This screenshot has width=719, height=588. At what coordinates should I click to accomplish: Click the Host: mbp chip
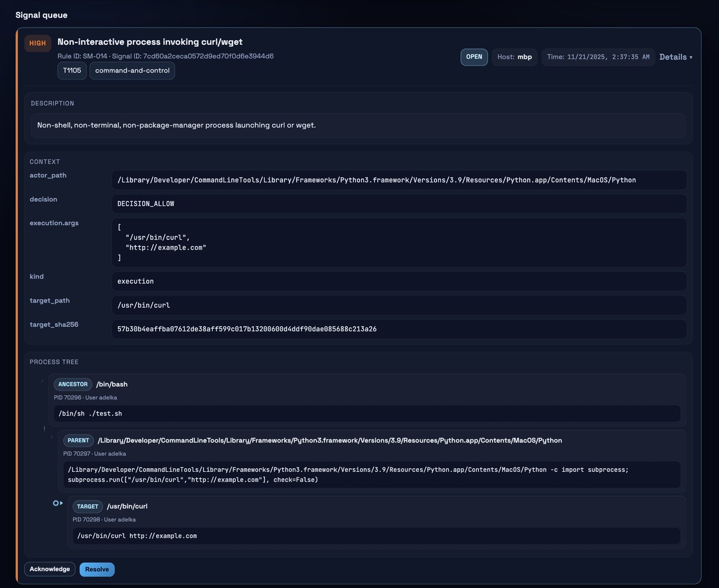[515, 57]
